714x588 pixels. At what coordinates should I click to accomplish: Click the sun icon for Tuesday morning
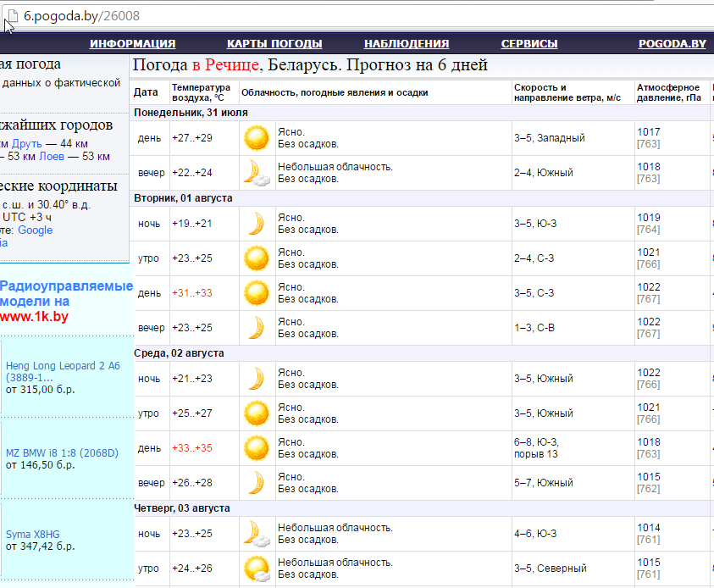click(x=256, y=258)
